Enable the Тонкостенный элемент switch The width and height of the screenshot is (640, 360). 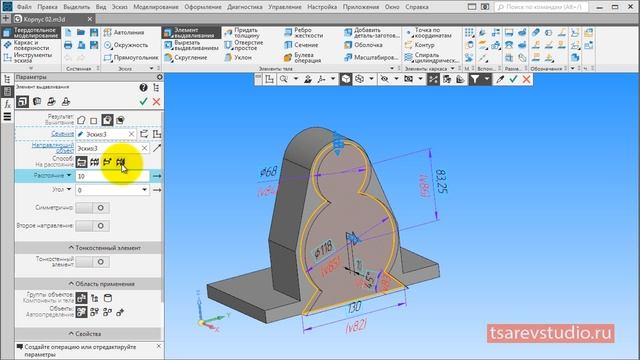(x=93, y=262)
